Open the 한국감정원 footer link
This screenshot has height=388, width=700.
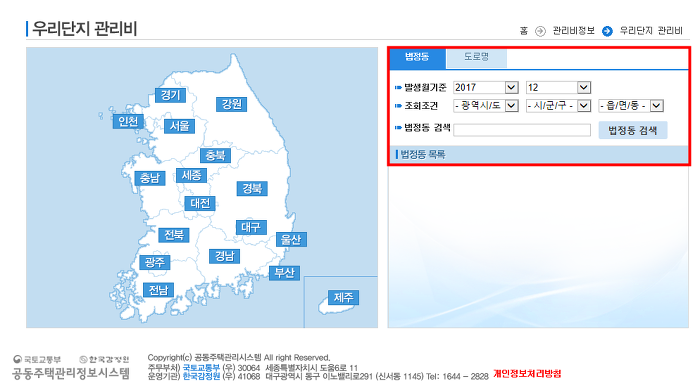[x=201, y=376]
